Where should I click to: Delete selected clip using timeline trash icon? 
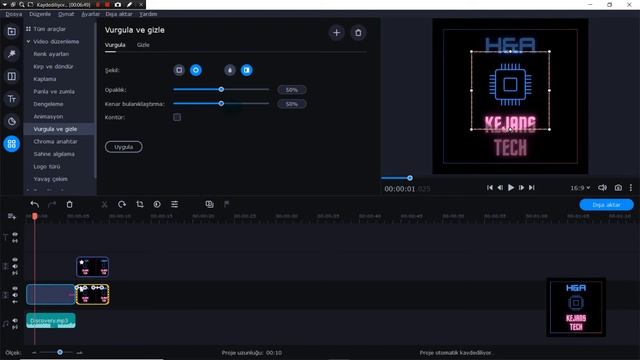69,204
